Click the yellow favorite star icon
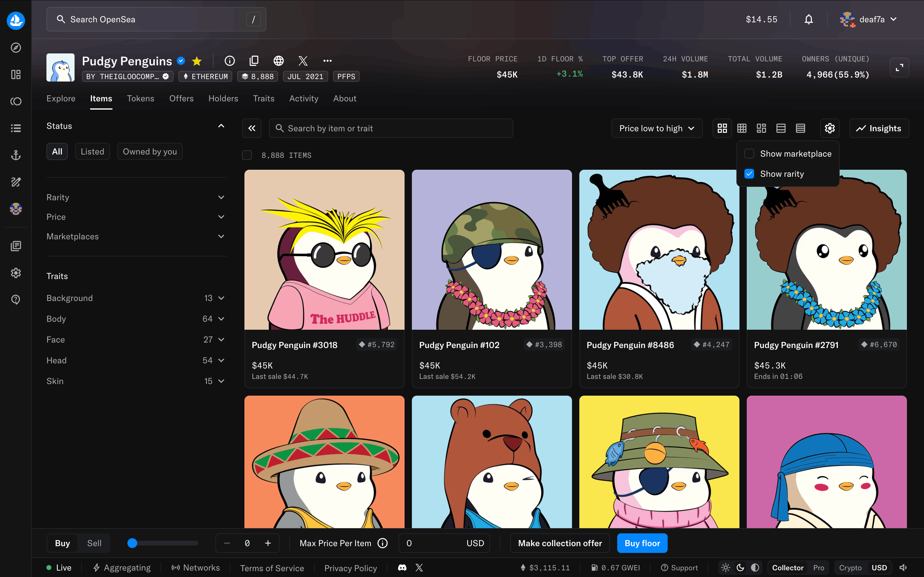 click(197, 61)
